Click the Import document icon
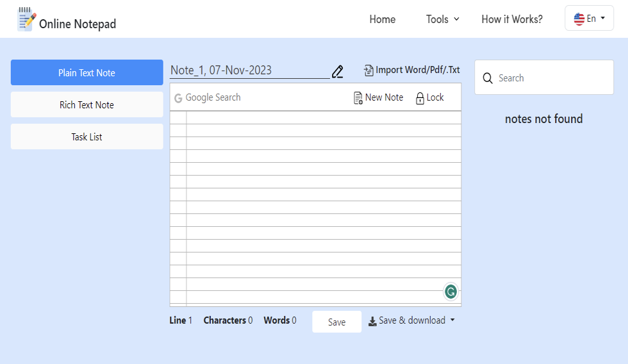The height and width of the screenshot is (364, 628). [x=368, y=70]
